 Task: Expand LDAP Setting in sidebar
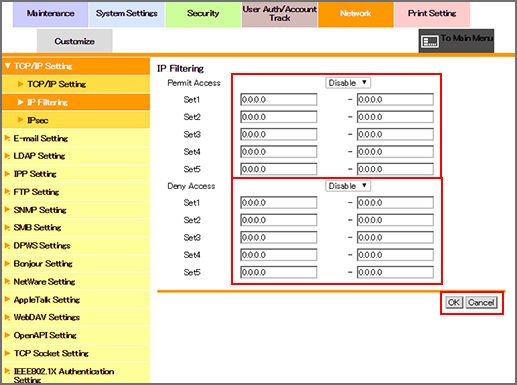pyautogui.click(x=76, y=156)
